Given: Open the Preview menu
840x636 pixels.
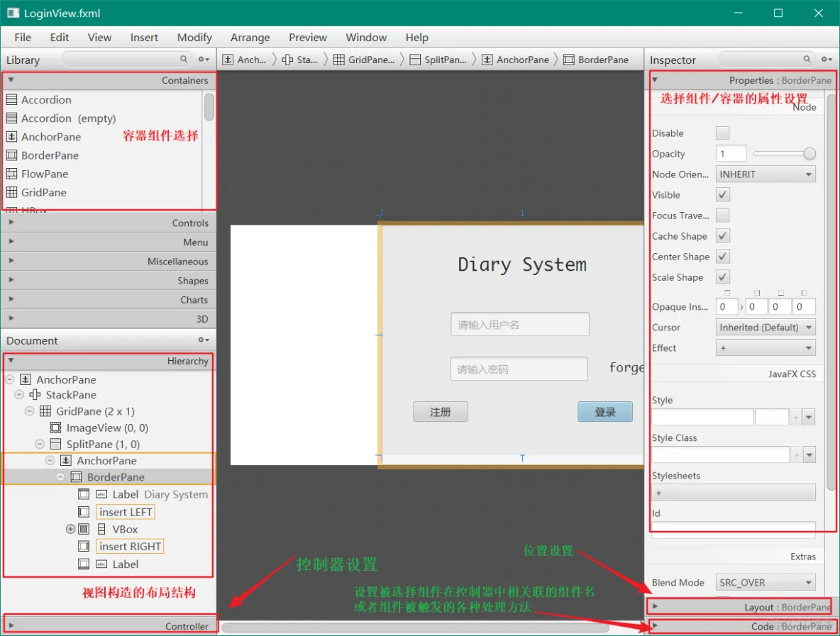Looking at the screenshot, I should (307, 38).
